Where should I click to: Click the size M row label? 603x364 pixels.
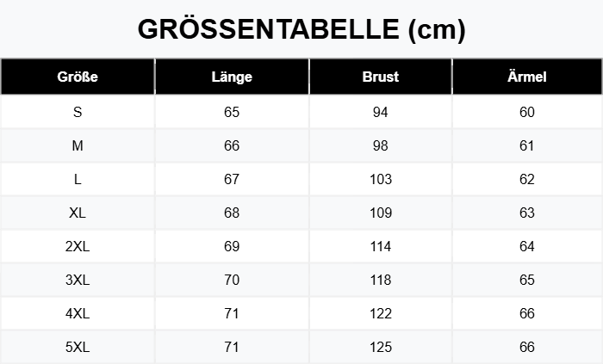tap(78, 146)
